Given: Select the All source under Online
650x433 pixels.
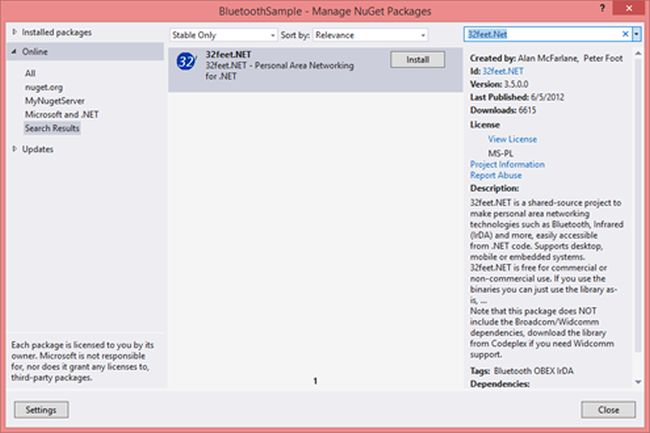Looking at the screenshot, I should (x=30, y=73).
